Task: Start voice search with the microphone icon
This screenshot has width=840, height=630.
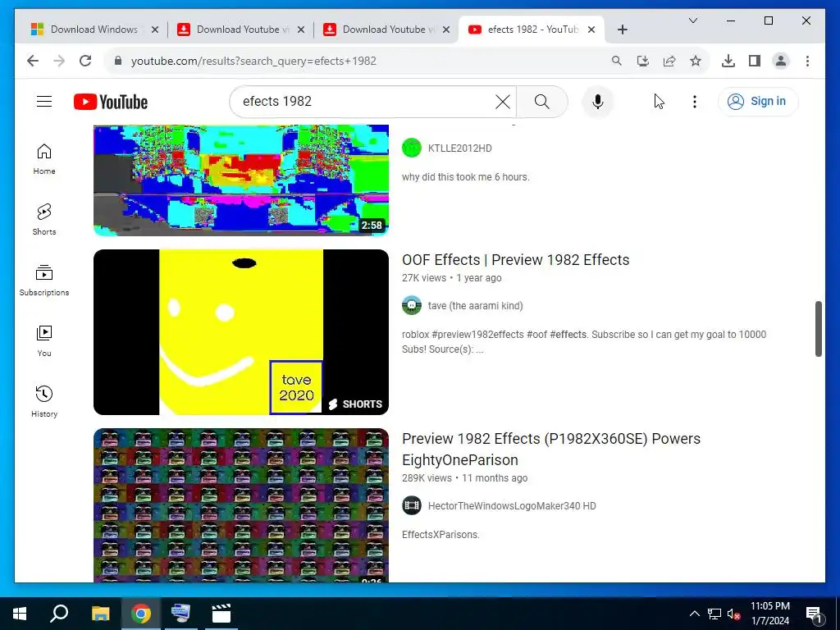Action: pyautogui.click(x=598, y=101)
